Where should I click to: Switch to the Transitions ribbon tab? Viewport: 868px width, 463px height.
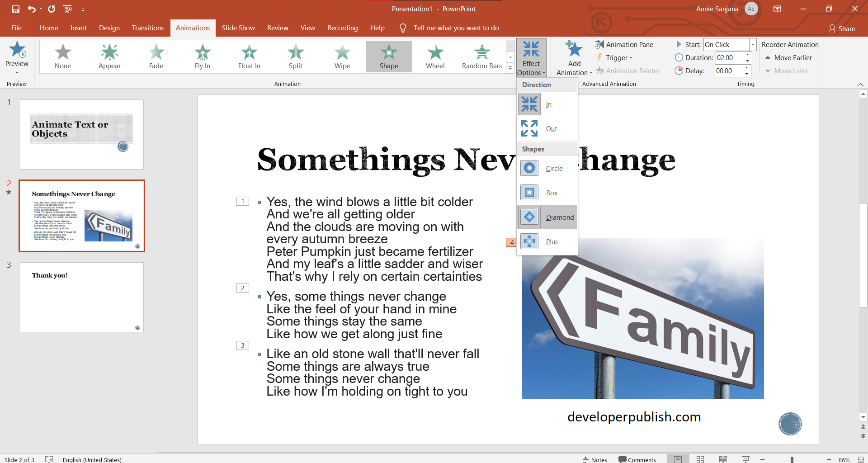[x=147, y=28]
